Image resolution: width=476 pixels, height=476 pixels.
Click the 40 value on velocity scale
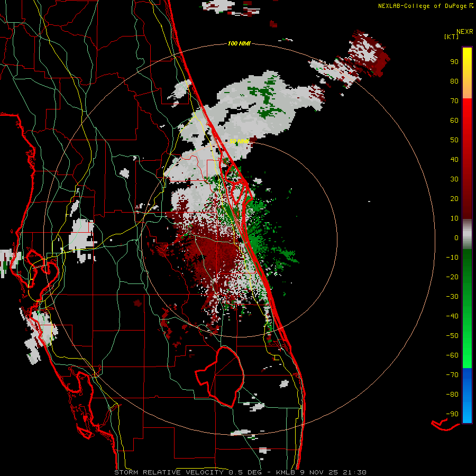[454, 159]
